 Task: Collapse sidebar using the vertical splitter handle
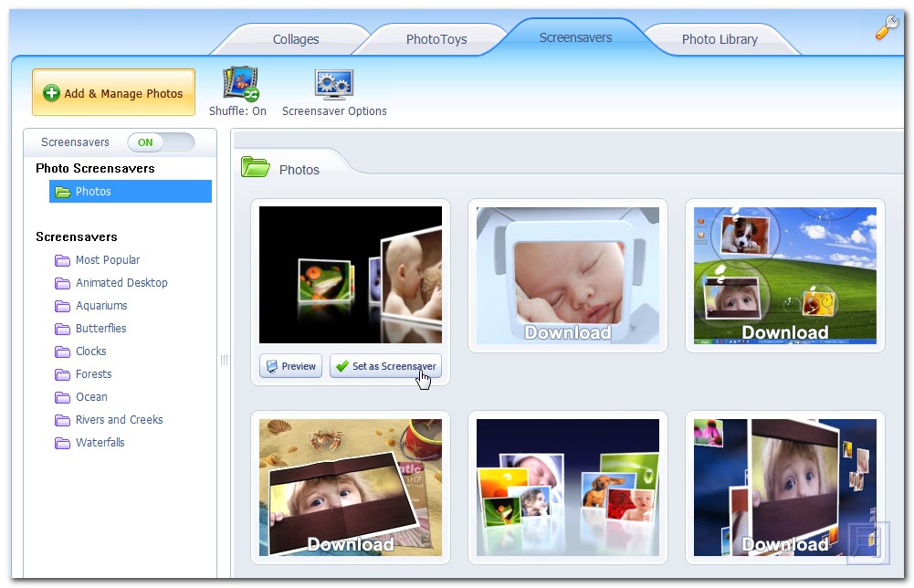point(224,361)
